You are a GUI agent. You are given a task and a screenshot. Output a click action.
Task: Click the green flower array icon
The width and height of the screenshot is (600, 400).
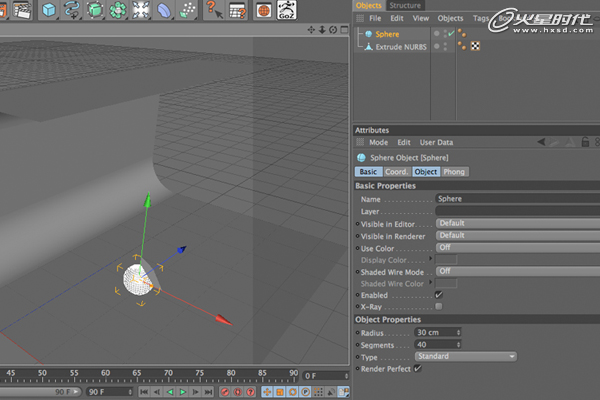pyautogui.click(x=118, y=11)
